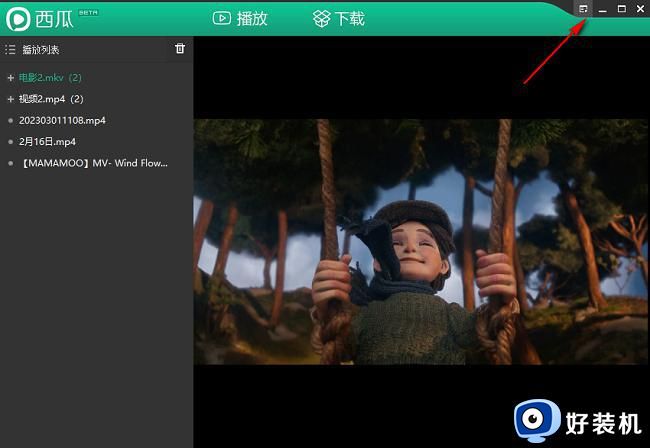Click the Xigua player logo
Image resolution: width=650 pixels, height=448 pixels.
[19, 19]
